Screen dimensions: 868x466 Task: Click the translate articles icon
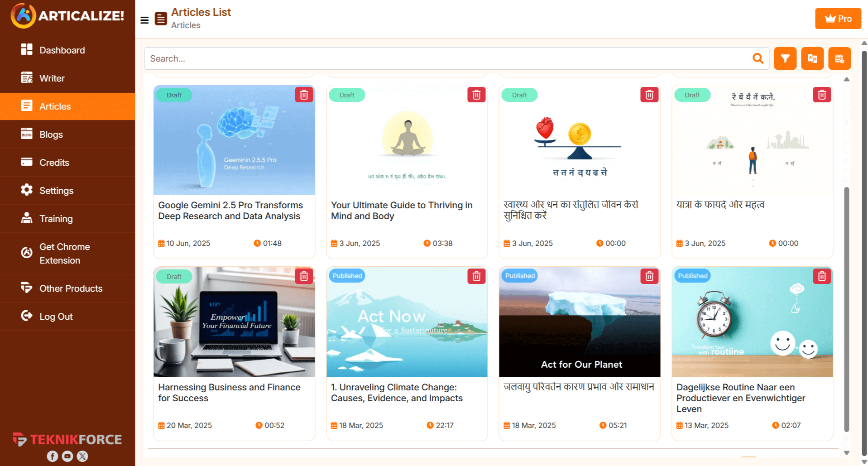812,58
